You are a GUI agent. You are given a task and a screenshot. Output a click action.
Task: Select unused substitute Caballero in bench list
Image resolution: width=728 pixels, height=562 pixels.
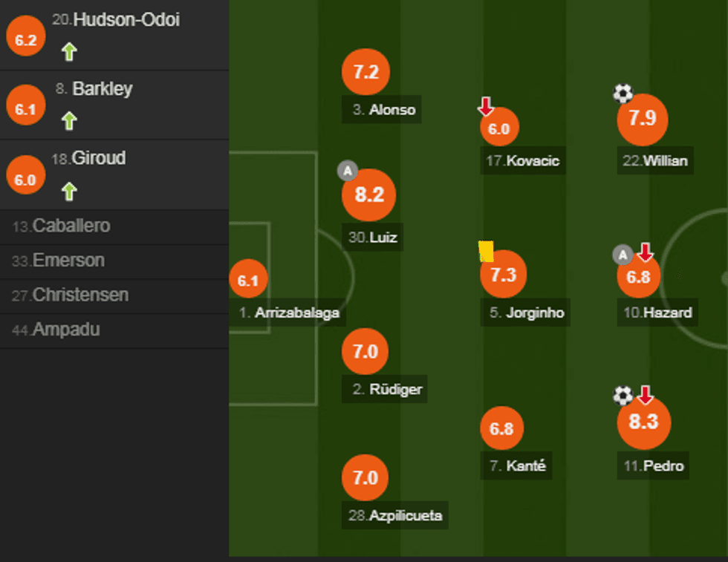click(x=62, y=226)
